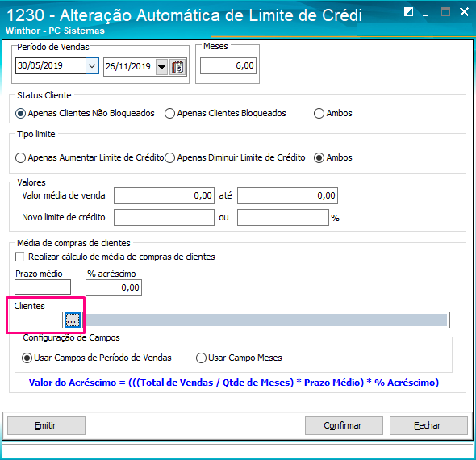Maximize the 1230 window

445,12
